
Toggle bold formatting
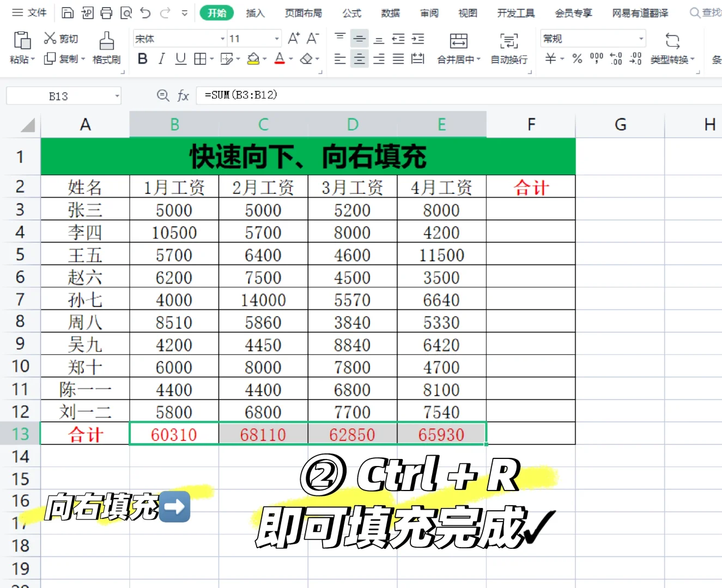[x=142, y=59]
